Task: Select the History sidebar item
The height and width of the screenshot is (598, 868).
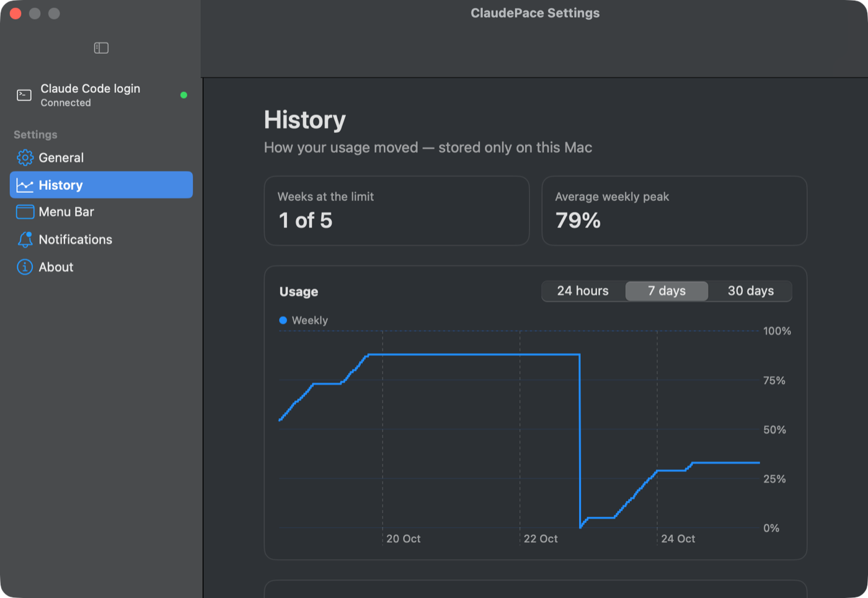Action: point(101,185)
